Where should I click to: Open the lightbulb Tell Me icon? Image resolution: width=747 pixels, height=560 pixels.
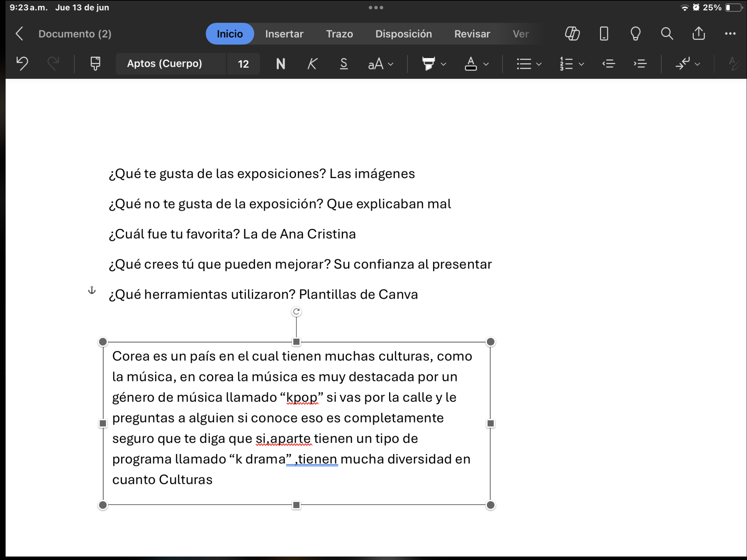coord(635,34)
